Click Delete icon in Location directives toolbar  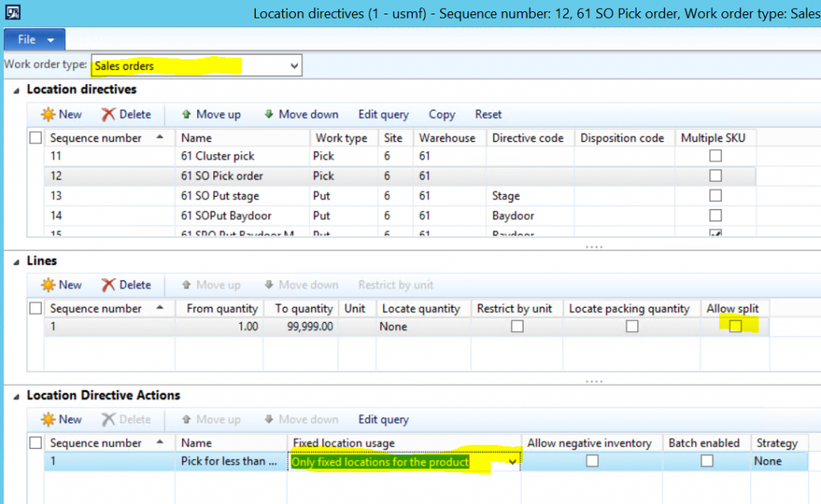tap(109, 115)
